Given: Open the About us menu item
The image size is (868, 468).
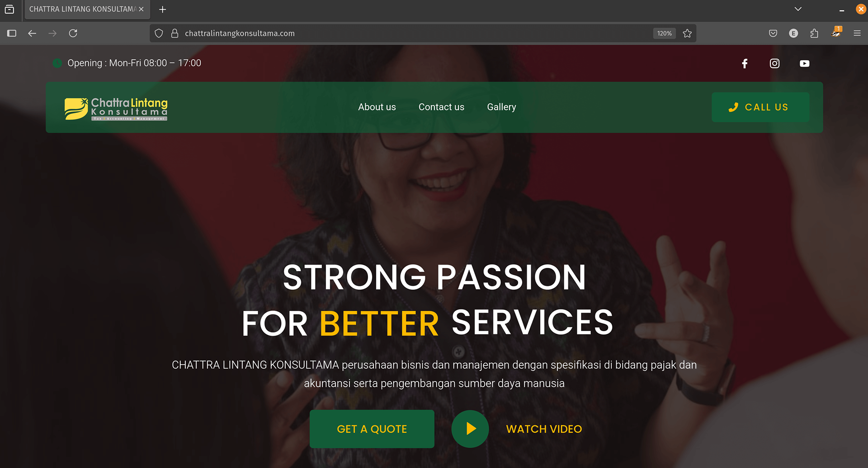Looking at the screenshot, I should click(377, 107).
